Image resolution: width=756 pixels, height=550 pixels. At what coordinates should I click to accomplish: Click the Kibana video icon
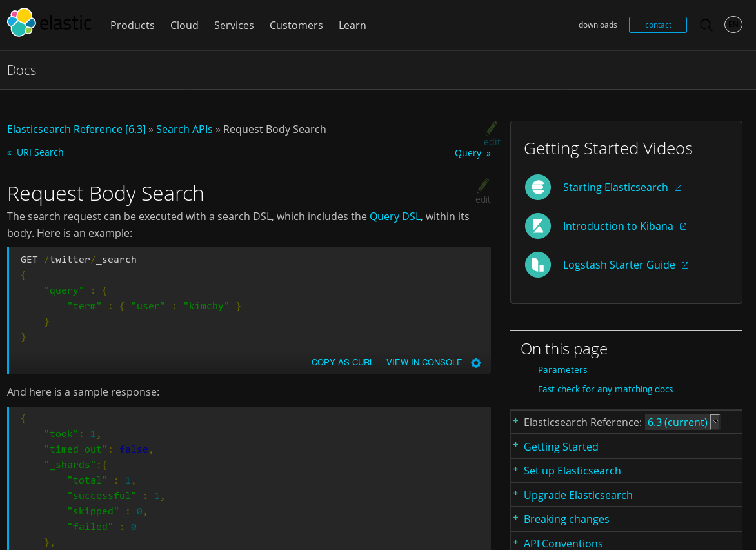pyautogui.click(x=537, y=226)
